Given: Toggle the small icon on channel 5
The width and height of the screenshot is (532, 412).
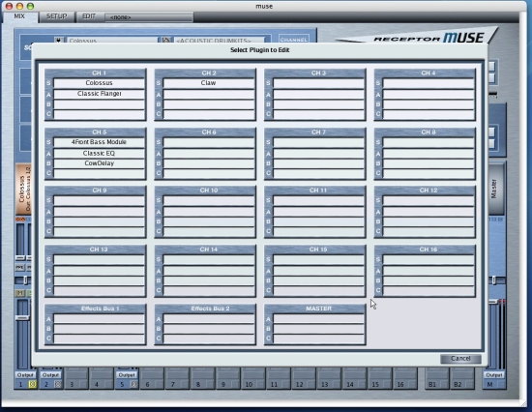Looking at the screenshot, I should pos(134,384).
